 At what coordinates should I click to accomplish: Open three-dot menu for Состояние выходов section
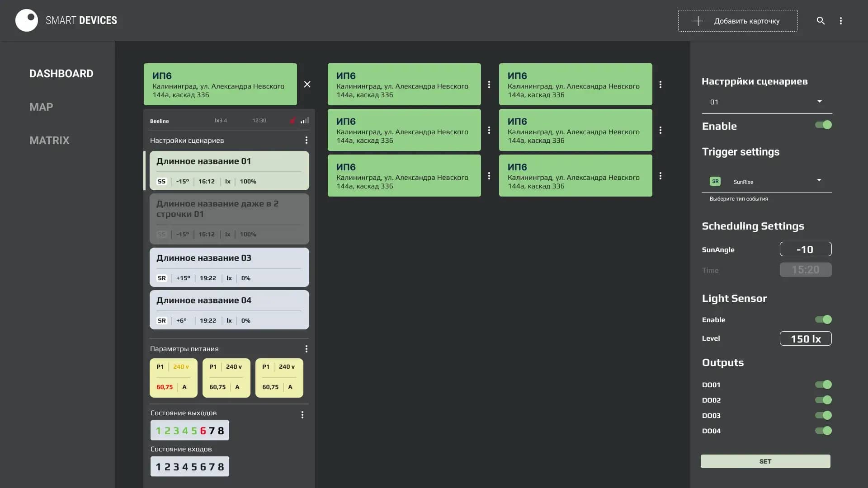pyautogui.click(x=302, y=415)
